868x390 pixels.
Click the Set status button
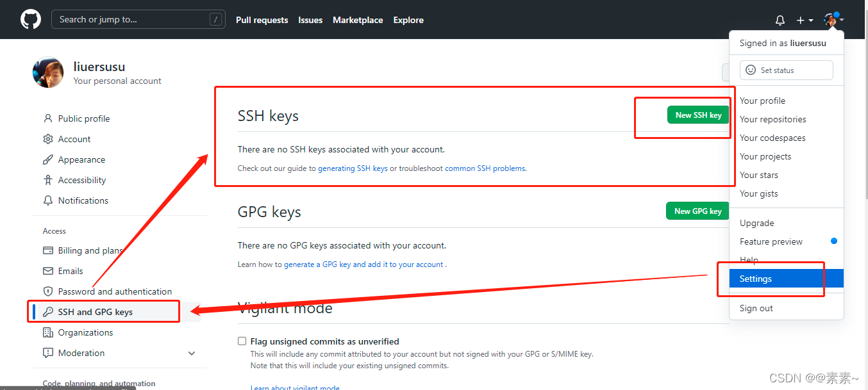point(787,70)
